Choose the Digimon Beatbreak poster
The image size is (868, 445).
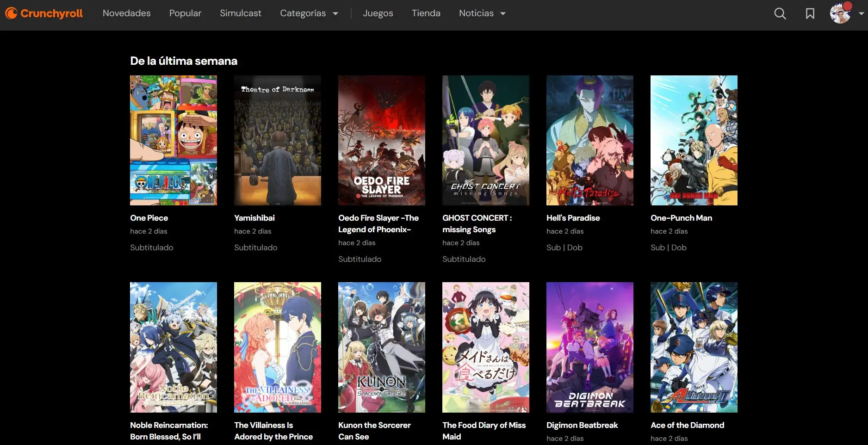pos(589,347)
